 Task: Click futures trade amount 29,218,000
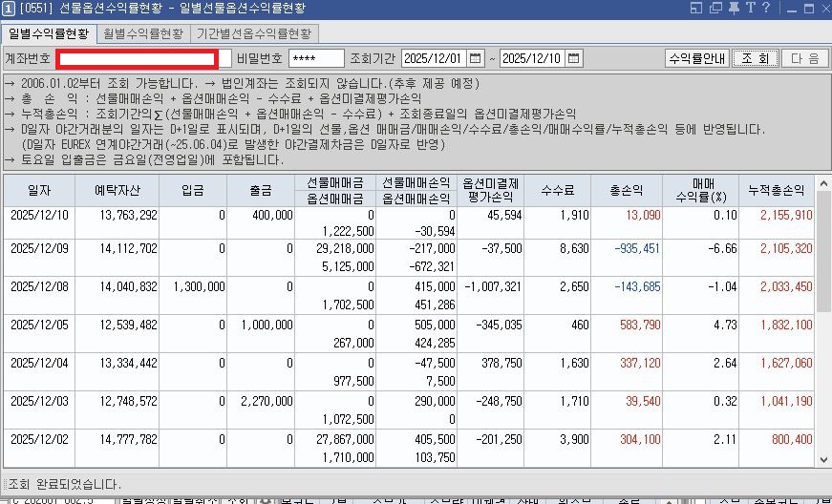tap(348, 248)
